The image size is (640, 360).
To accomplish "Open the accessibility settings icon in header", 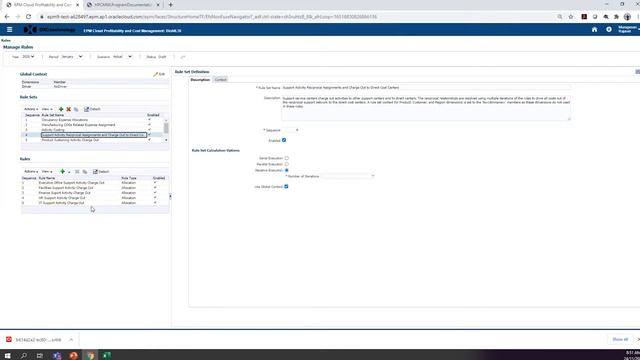I will (609, 29).
